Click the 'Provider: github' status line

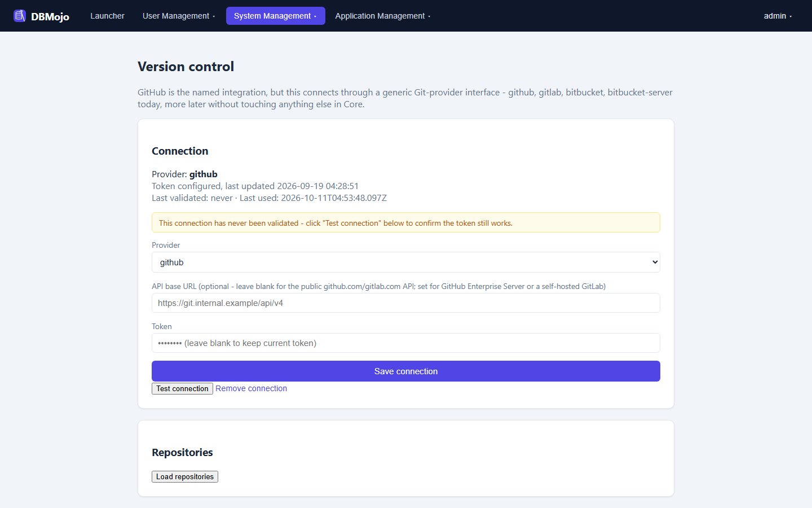click(184, 174)
